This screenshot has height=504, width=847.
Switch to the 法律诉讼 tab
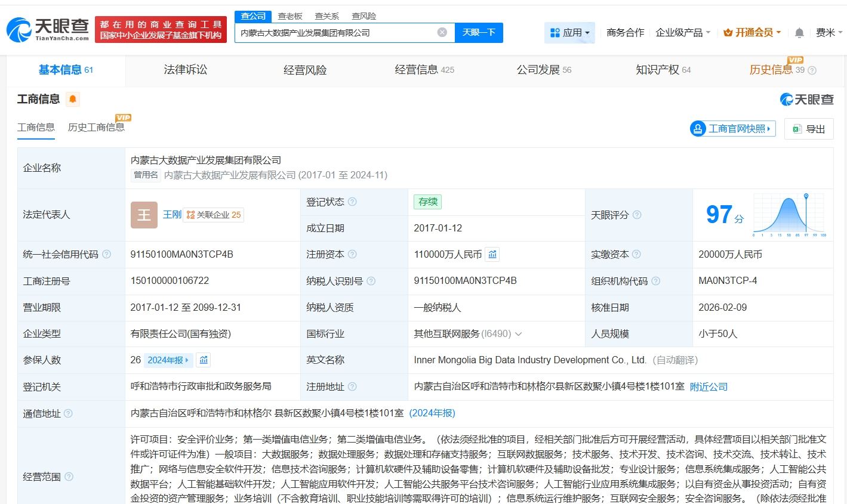pos(186,70)
